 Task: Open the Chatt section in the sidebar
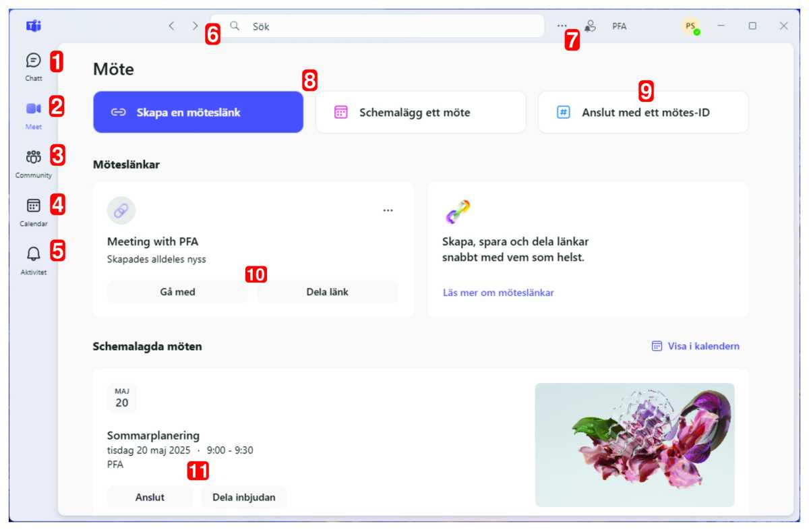[33, 61]
